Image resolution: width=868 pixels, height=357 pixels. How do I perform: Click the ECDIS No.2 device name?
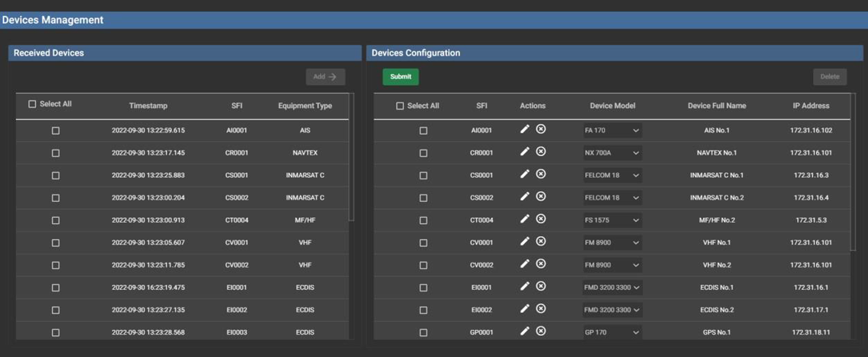pos(716,310)
